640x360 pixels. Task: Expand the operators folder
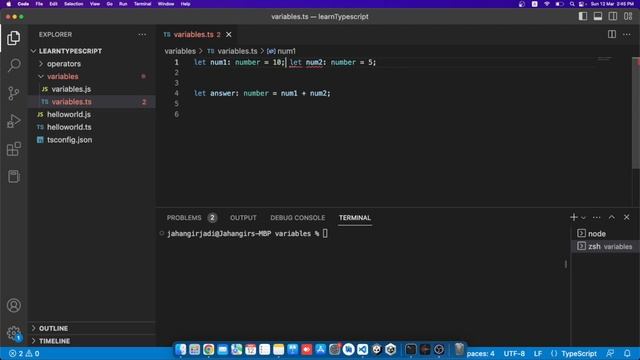[92, 64]
